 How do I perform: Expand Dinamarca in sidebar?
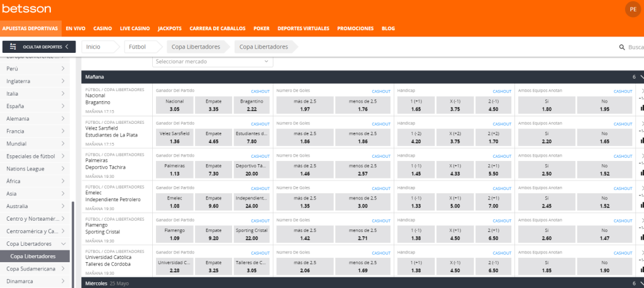click(x=35, y=282)
